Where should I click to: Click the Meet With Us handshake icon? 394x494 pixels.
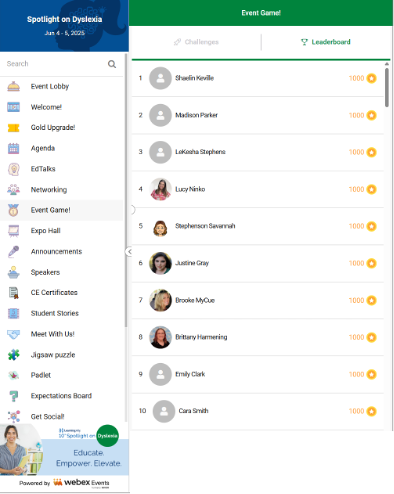13,334
